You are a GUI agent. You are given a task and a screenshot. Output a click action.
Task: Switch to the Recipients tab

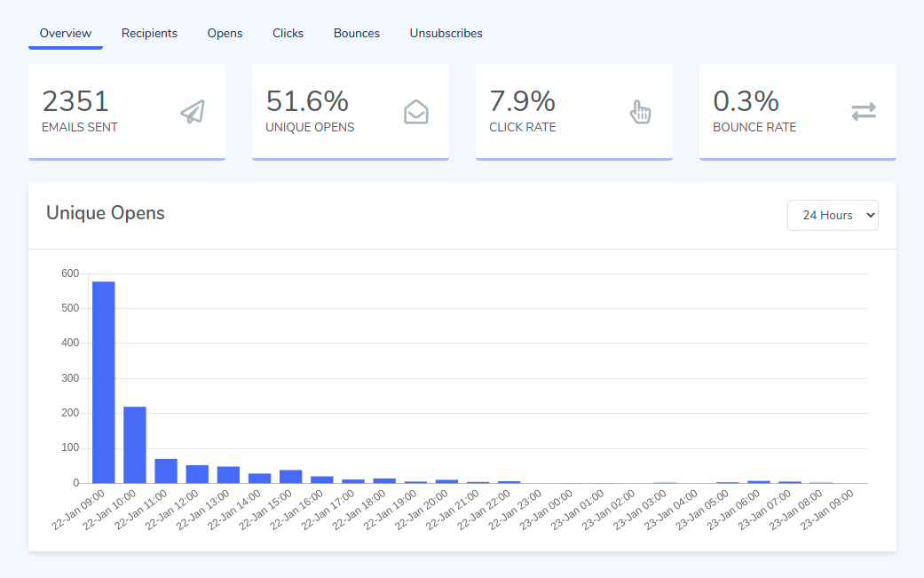pyautogui.click(x=149, y=33)
